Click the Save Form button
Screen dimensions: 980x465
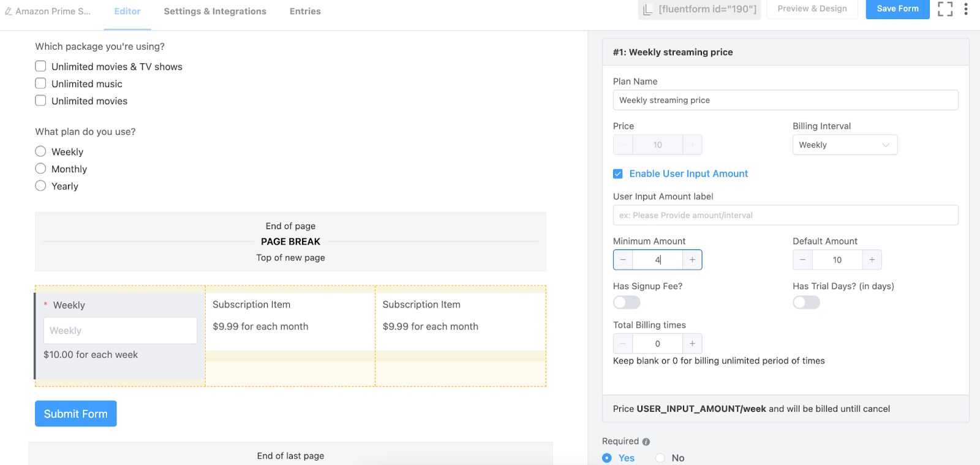click(897, 9)
